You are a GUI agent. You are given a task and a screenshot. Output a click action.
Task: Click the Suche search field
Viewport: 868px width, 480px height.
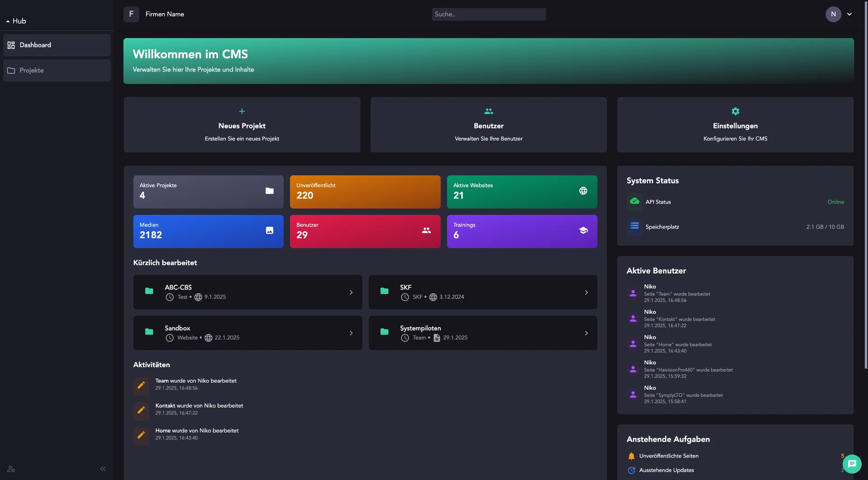click(x=489, y=14)
